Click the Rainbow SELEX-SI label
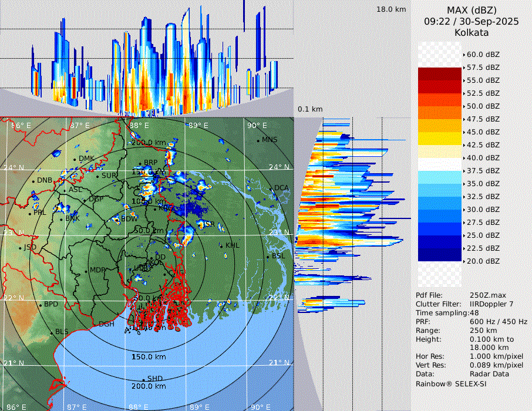532x411 pixels. coord(451,383)
